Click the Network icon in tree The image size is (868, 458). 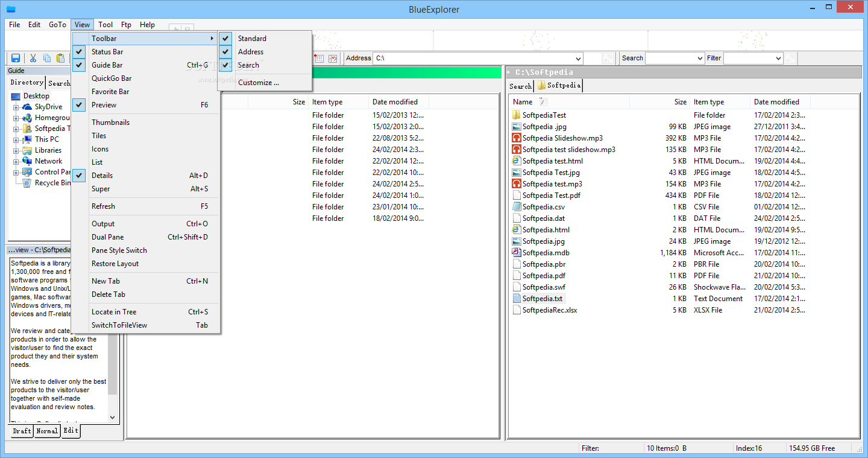[27, 161]
